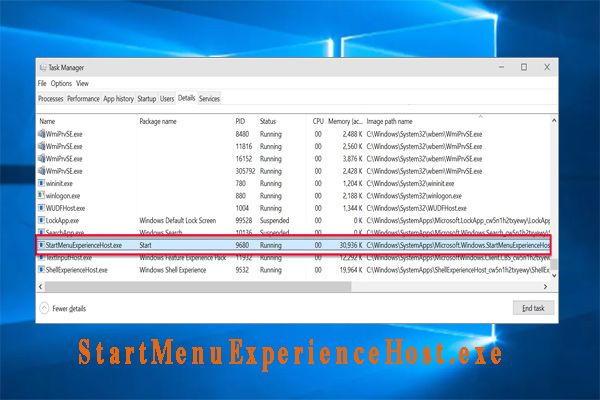Click PID value 9680
This screenshot has height=400, width=600.
click(242, 245)
